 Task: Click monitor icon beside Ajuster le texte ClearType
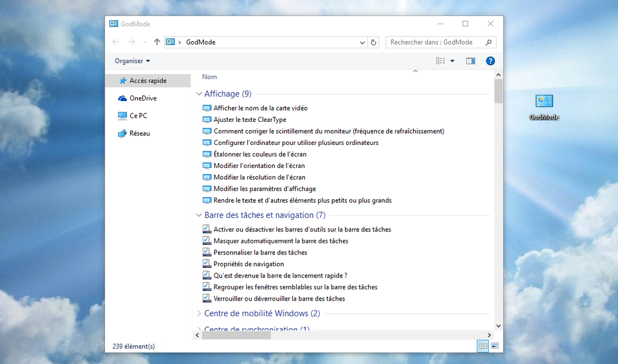coord(207,119)
